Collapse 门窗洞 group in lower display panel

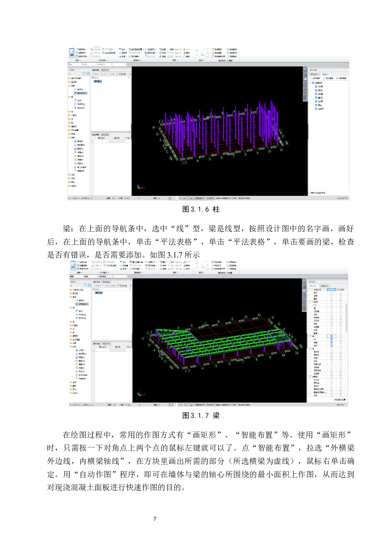[310, 302]
